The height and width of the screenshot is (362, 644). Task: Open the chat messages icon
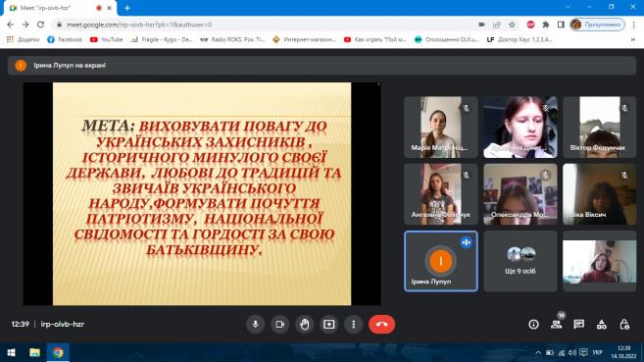coord(579,324)
